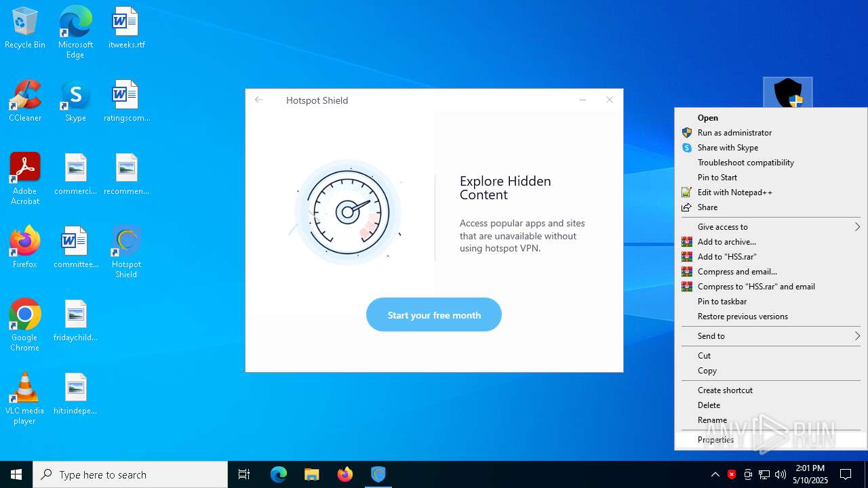Start your free month in Hotspot Shield
868x488 pixels.
[x=434, y=315]
